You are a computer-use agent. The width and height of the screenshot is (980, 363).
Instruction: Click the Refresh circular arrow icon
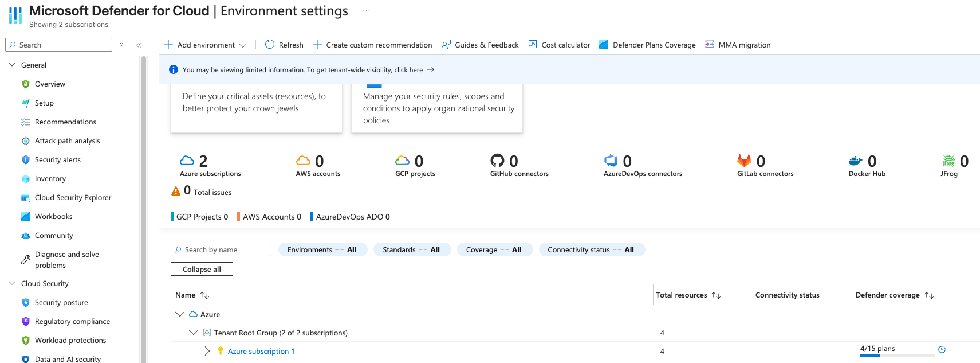270,44
